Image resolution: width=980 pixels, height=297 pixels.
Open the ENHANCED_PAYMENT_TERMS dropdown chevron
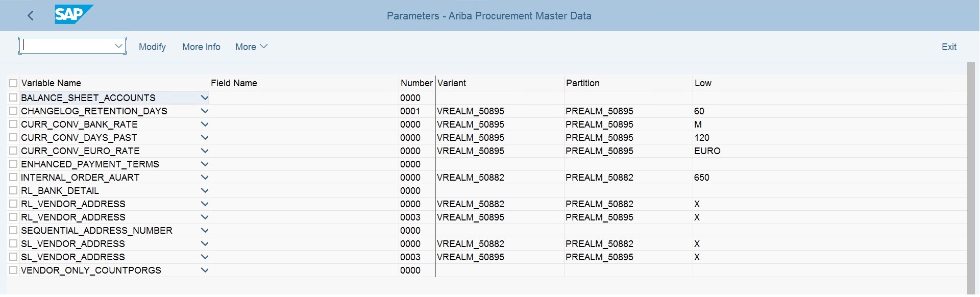205,164
